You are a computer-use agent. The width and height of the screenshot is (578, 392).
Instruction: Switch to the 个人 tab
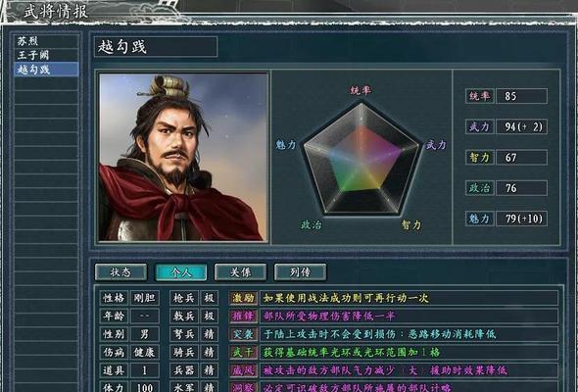[181, 272]
